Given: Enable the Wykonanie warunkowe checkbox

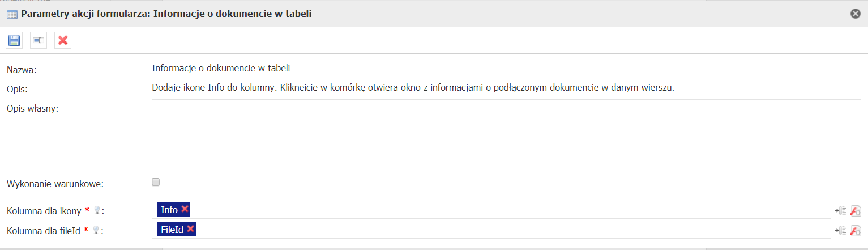Looking at the screenshot, I should coord(156,182).
